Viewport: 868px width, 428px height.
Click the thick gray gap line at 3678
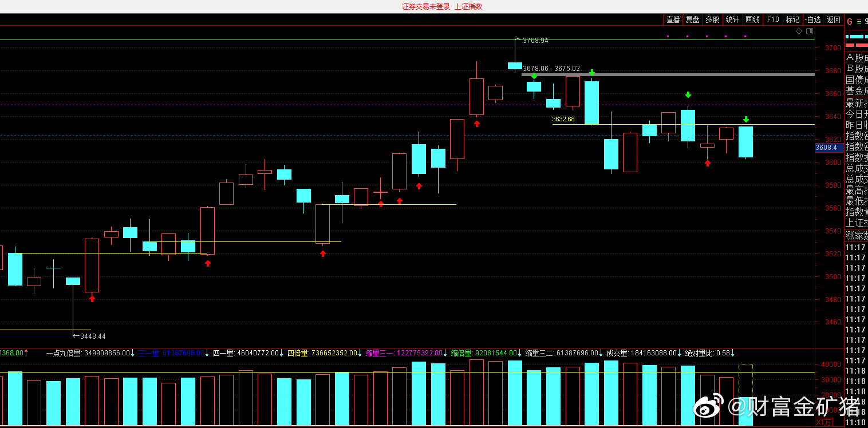(668, 74)
